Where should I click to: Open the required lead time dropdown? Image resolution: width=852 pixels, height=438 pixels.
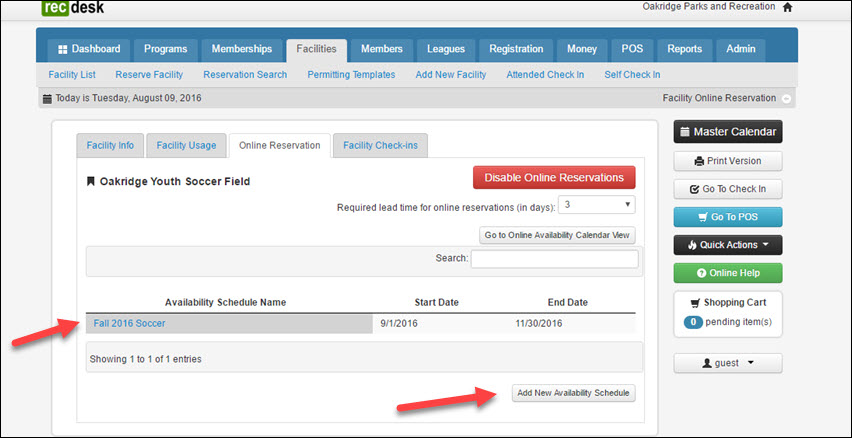pyautogui.click(x=597, y=205)
